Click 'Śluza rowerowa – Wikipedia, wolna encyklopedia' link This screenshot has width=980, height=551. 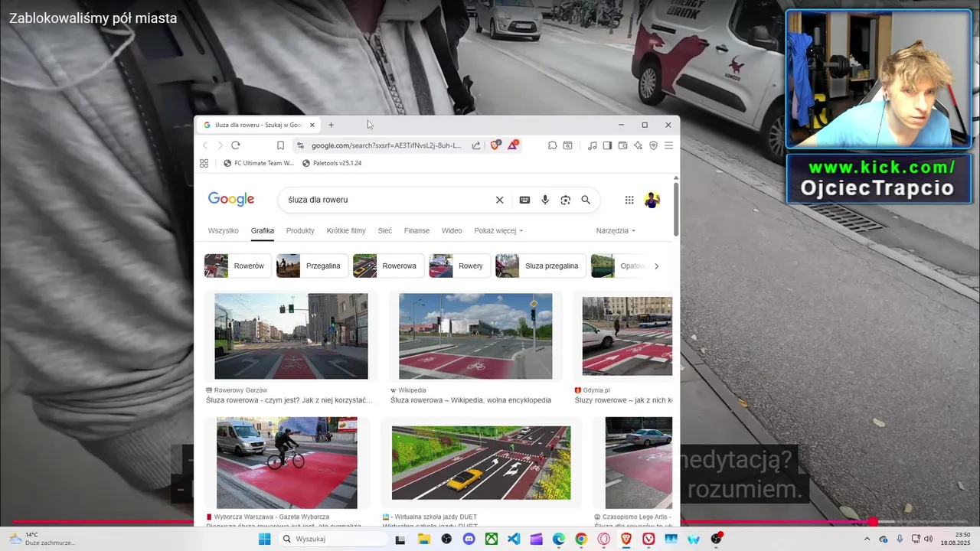click(471, 400)
